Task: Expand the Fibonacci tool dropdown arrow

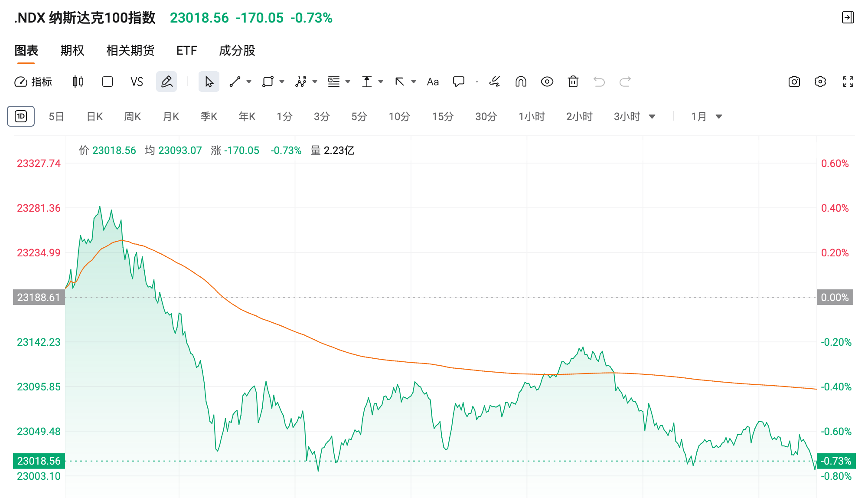Action: (348, 82)
